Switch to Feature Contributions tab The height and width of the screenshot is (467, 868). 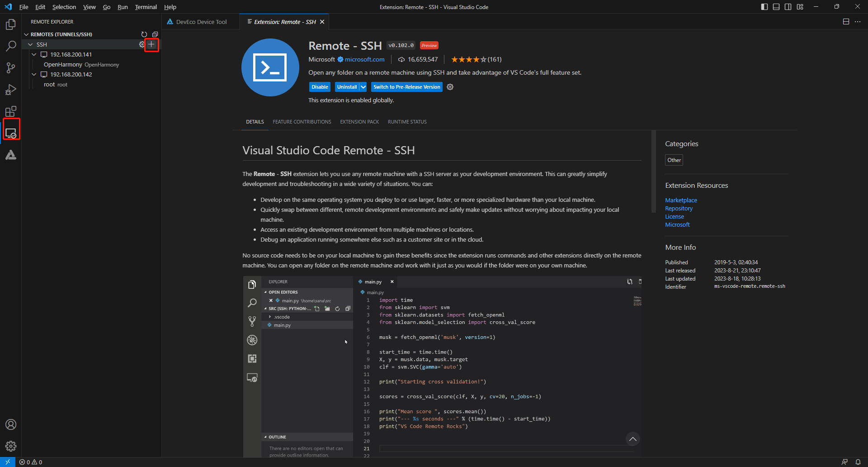click(302, 122)
